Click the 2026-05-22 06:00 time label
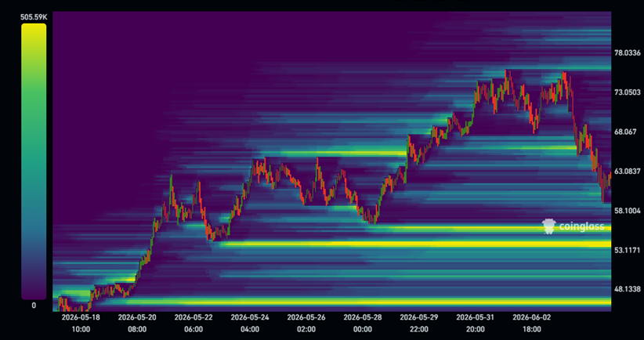Screen dimensions: 644x340 coord(194,324)
